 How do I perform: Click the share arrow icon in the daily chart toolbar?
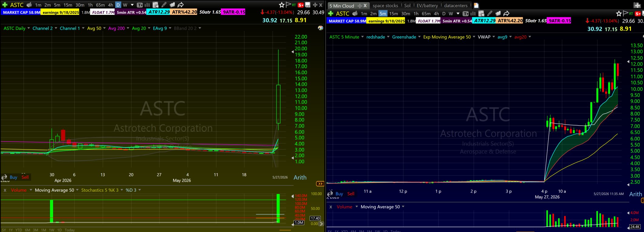point(181,5)
